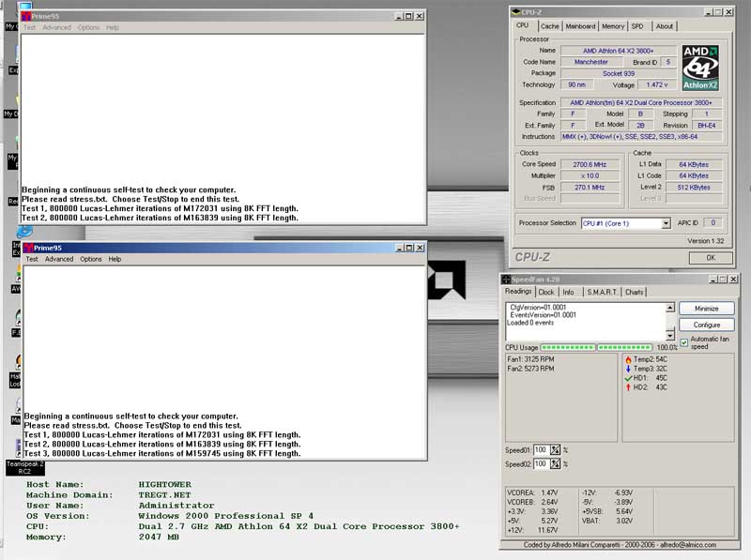Select the CPU tab in CPU-Z
This screenshot has height=560, width=751.
point(523,25)
